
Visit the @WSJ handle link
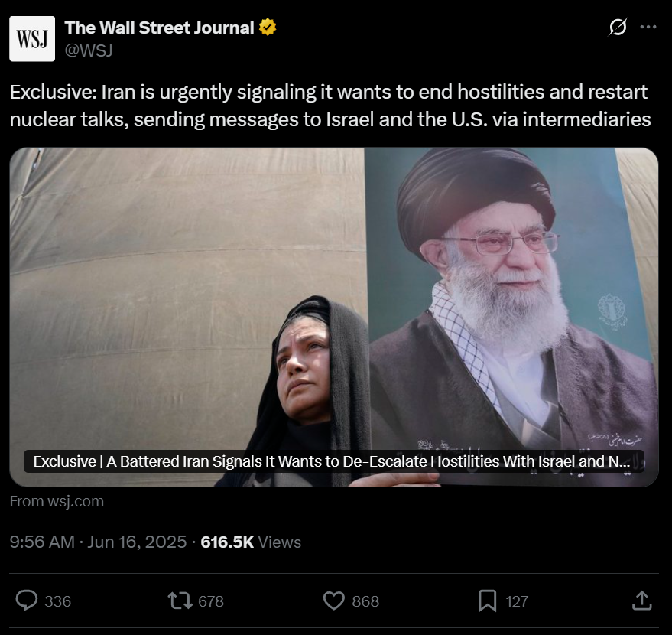89,50
